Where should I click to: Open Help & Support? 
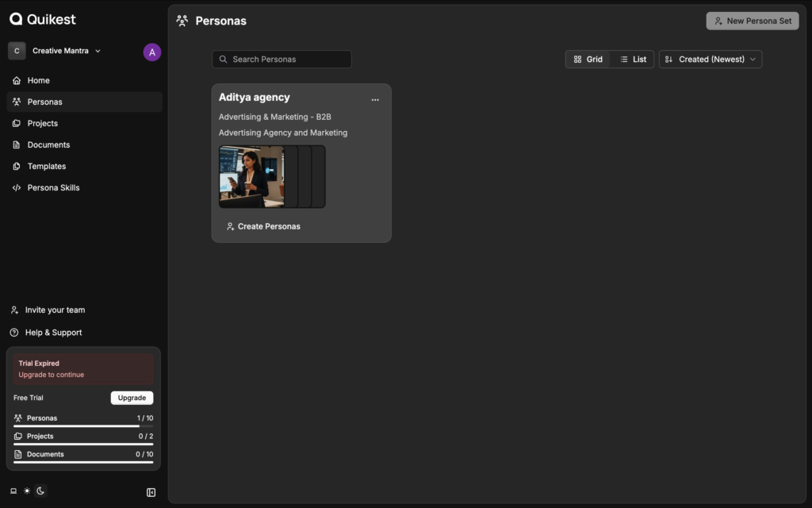(53, 333)
